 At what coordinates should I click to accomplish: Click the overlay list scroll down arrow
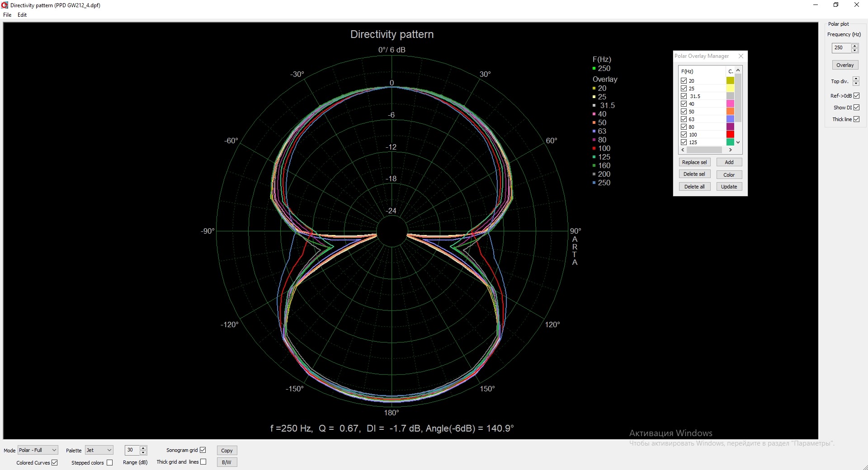point(738,142)
